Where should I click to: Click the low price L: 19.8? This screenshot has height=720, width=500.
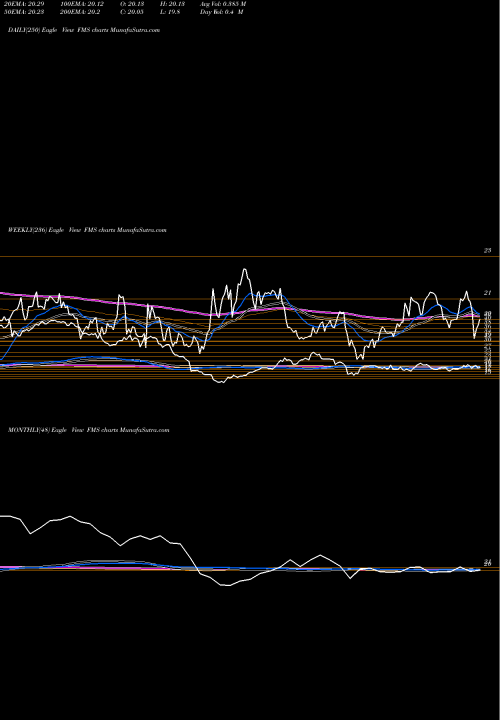pos(170,12)
